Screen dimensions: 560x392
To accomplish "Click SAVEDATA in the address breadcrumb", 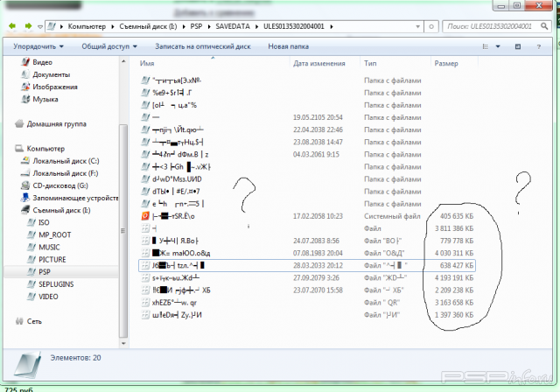I will point(227,27).
